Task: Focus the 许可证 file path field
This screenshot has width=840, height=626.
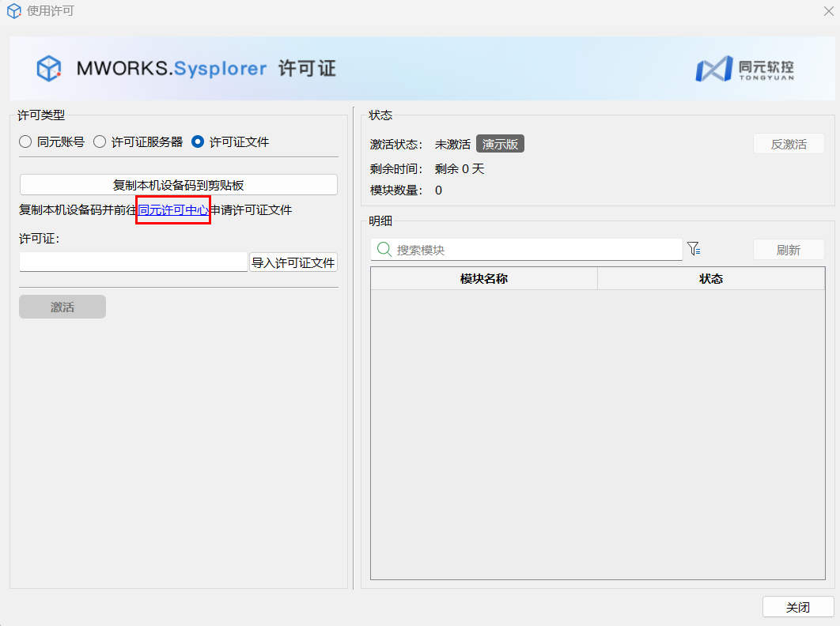Action: click(134, 262)
